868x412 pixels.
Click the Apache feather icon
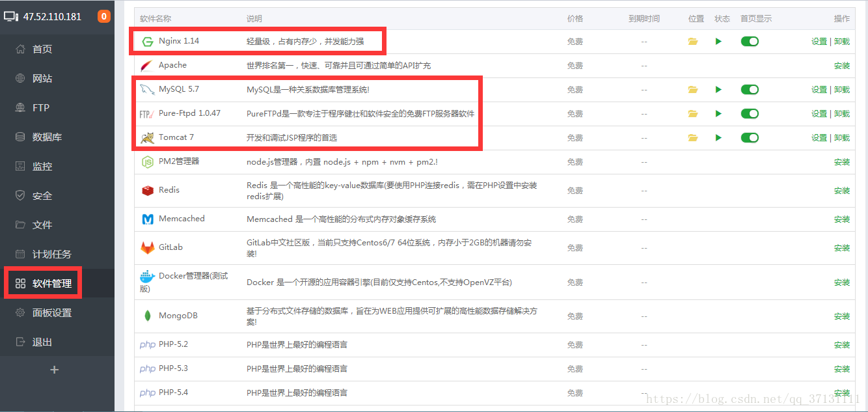coord(147,66)
